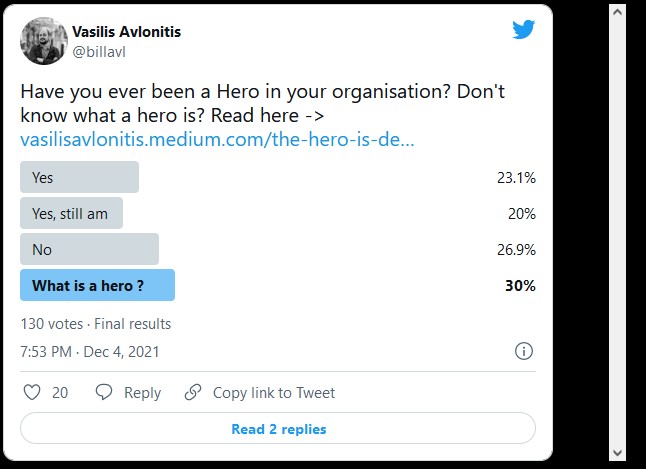Viewport: 646px width, 469px height.
Task: Click the reply speech bubble icon
Action: pos(104,392)
